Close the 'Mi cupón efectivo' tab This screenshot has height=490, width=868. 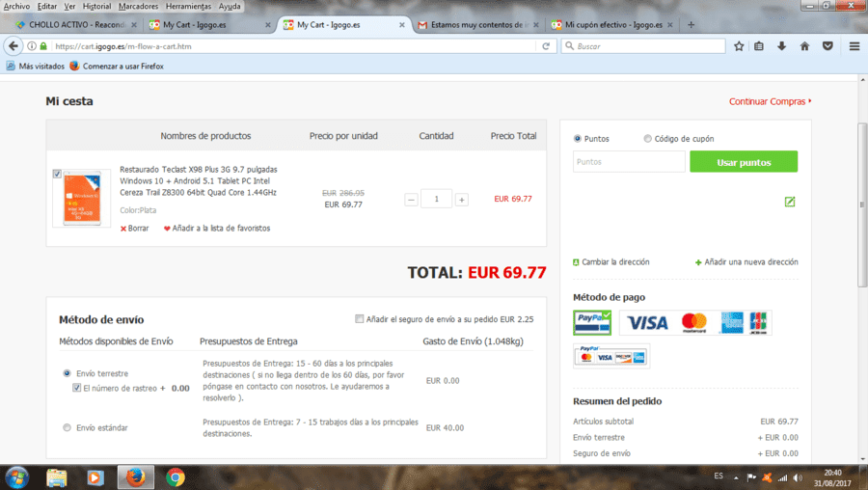click(670, 25)
